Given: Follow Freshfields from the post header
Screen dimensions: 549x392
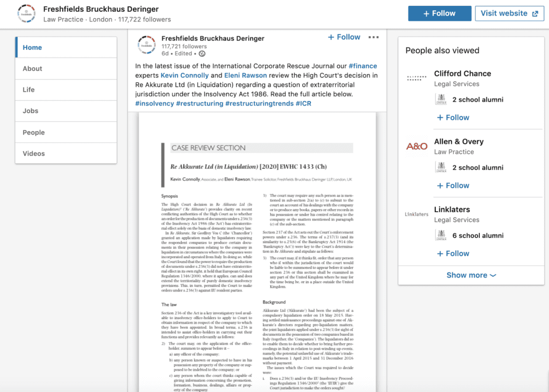Looking at the screenshot, I should (344, 37).
